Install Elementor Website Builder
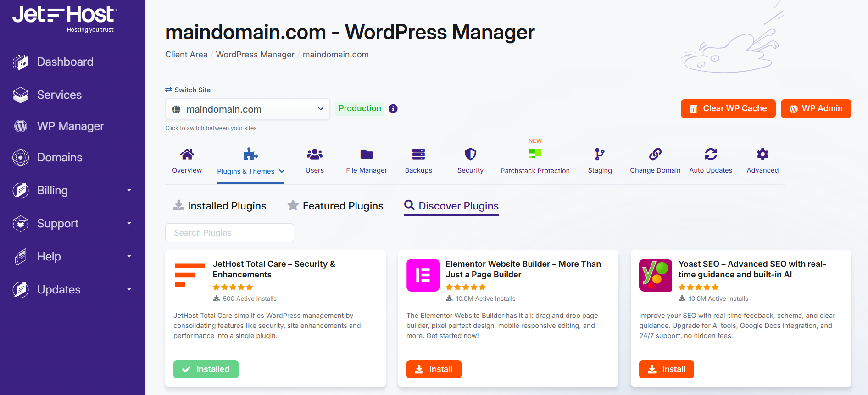Image resolution: width=868 pixels, height=395 pixels. [434, 369]
